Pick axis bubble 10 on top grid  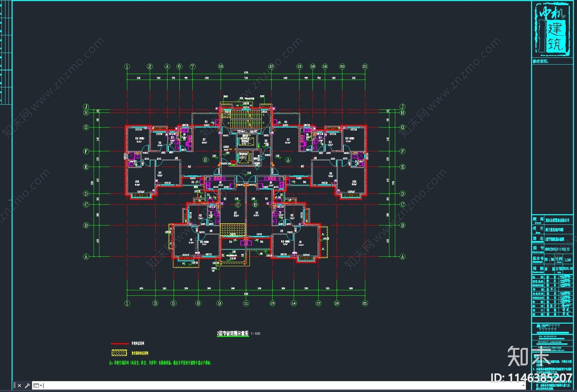click(x=221, y=66)
